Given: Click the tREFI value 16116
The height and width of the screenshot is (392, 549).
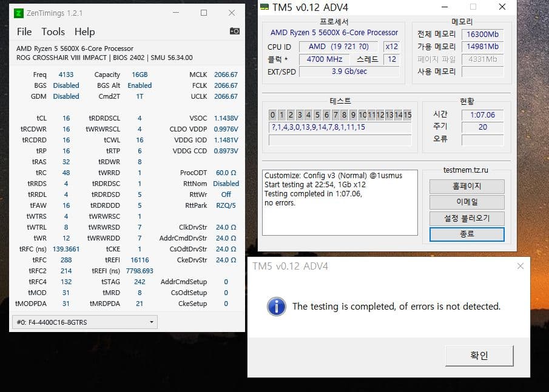Looking at the screenshot, I should [x=140, y=260].
